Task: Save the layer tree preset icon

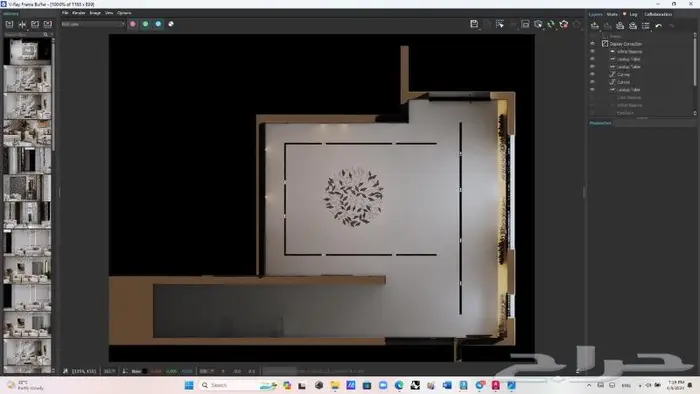Action: click(x=620, y=25)
